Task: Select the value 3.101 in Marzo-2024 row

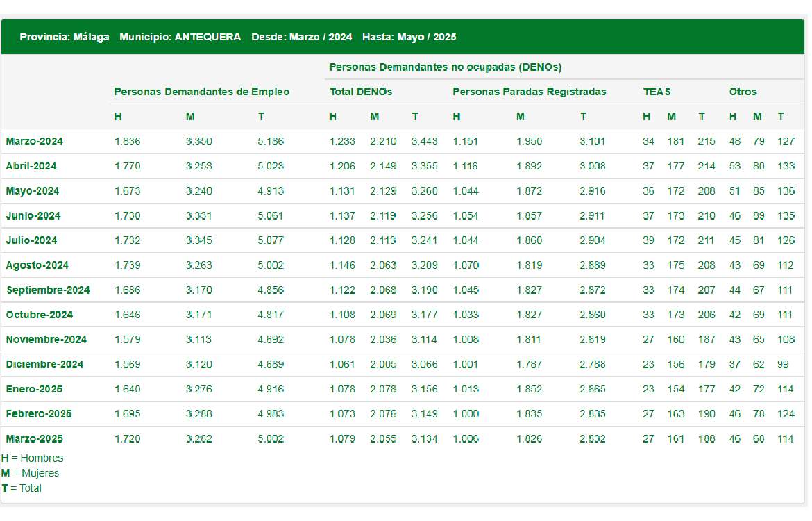Action: [x=592, y=142]
